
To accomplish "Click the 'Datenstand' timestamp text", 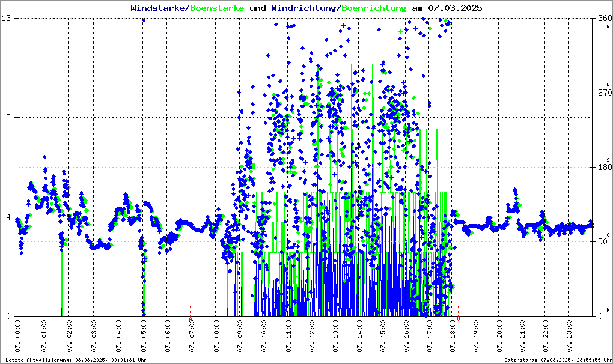I will (558, 360).
